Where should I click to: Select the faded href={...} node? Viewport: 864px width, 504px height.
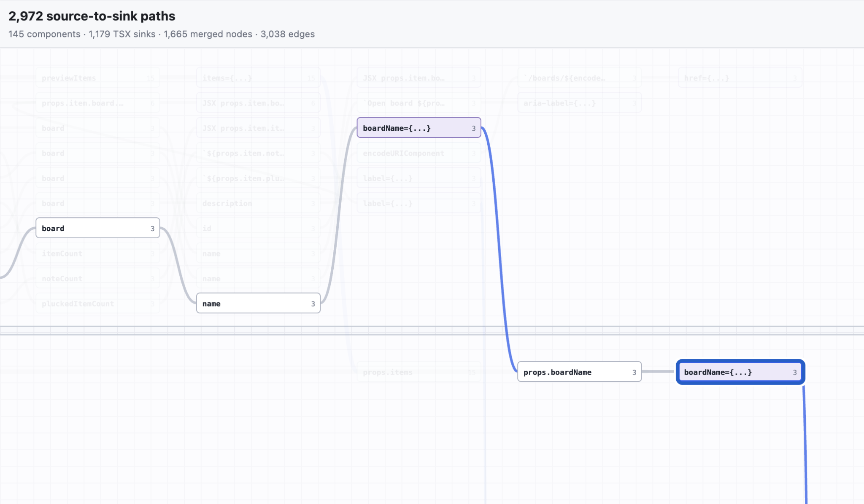(740, 78)
